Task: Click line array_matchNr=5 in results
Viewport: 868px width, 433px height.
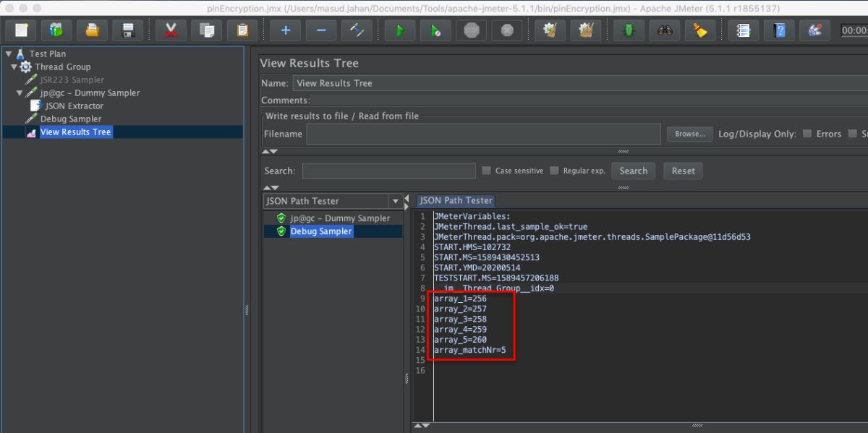Action: pyautogui.click(x=469, y=351)
